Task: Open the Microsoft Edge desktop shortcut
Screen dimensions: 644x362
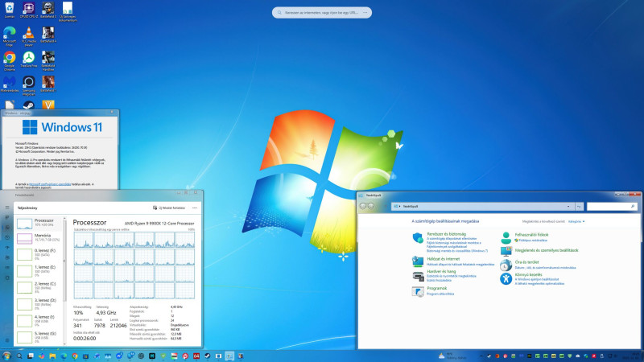Action: point(10,35)
